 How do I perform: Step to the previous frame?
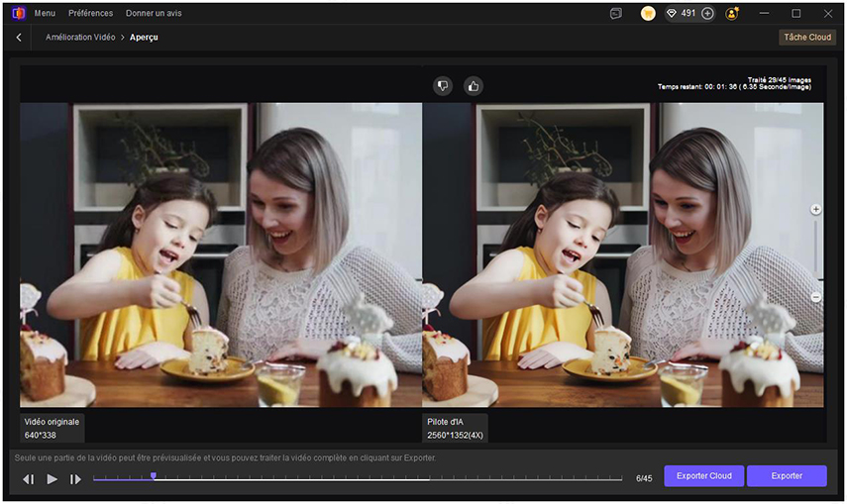[29, 479]
